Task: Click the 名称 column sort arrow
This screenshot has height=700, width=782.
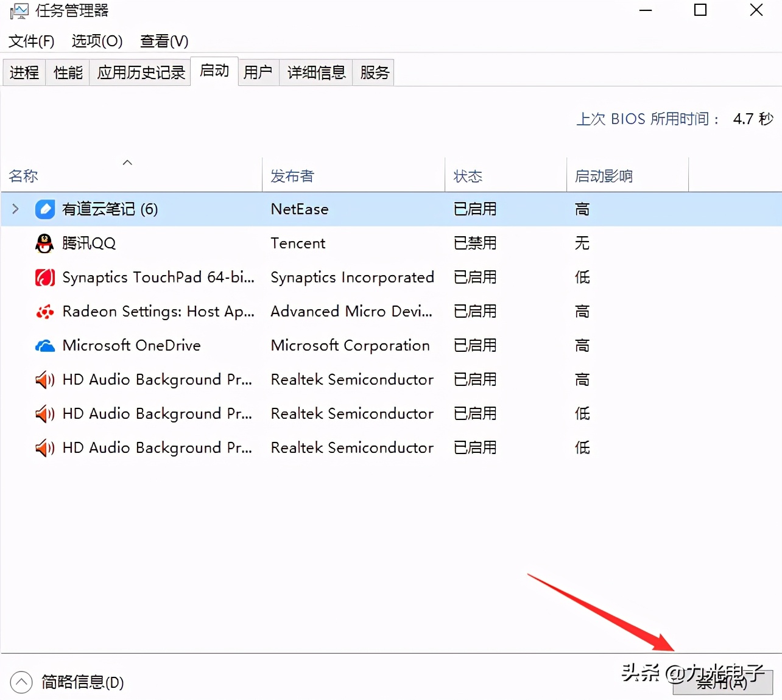Action: [127, 163]
